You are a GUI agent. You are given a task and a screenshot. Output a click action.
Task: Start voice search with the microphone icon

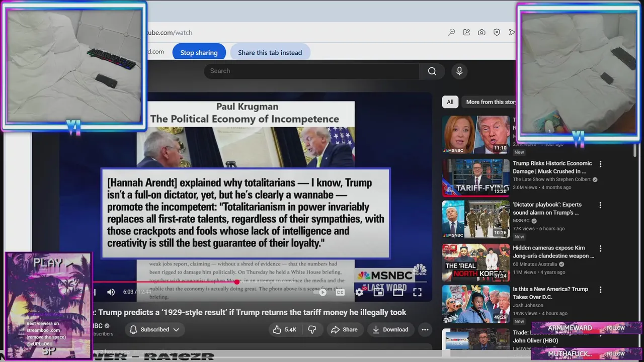point(459,71)
